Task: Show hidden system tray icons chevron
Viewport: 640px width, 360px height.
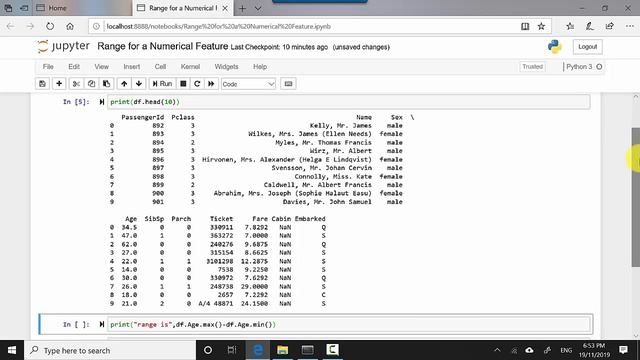Action: pyautogui.click(x=497, y=350)
